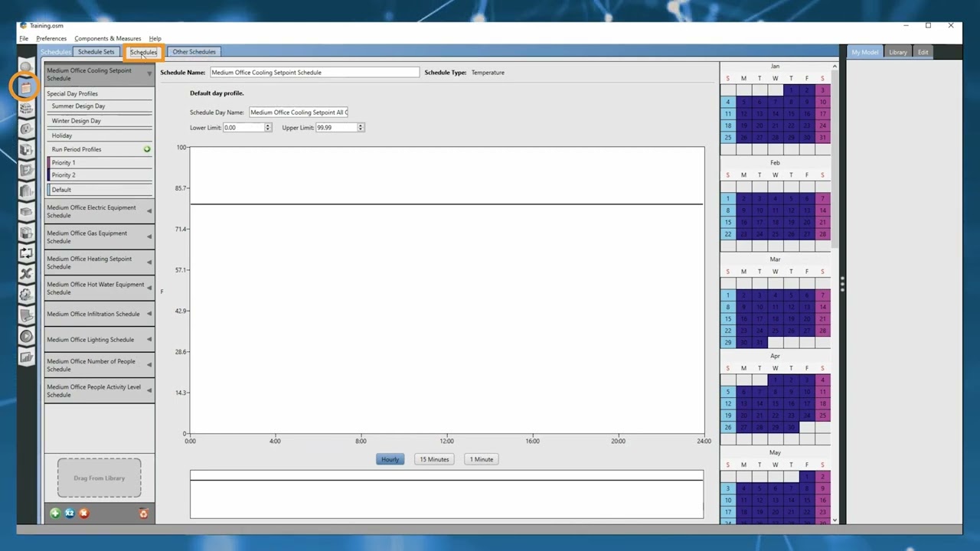This screenshot has width=980, height=551.
Task: Select the first Sunday in the February calendar
Action: (727, 198)
